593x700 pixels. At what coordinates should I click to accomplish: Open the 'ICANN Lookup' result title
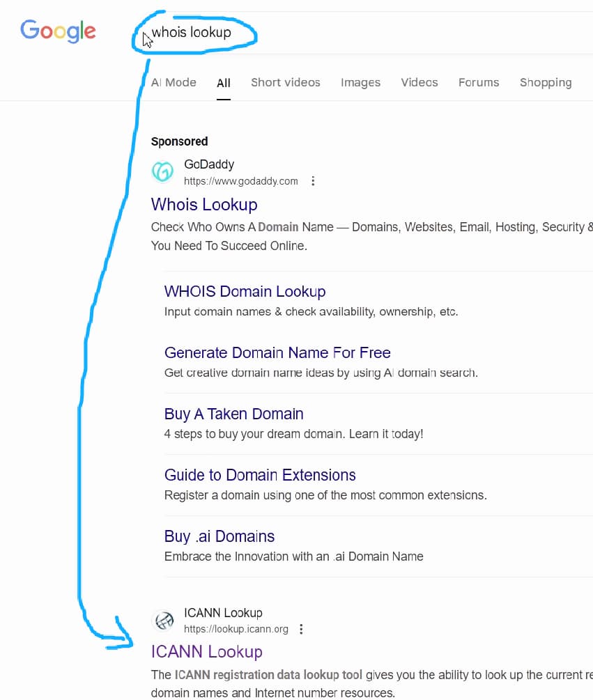pos(207,652)
